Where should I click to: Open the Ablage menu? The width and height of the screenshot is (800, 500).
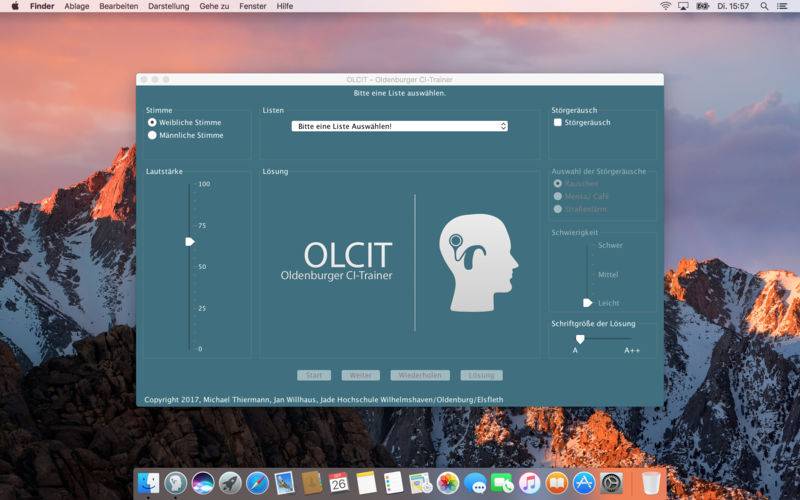76,6
